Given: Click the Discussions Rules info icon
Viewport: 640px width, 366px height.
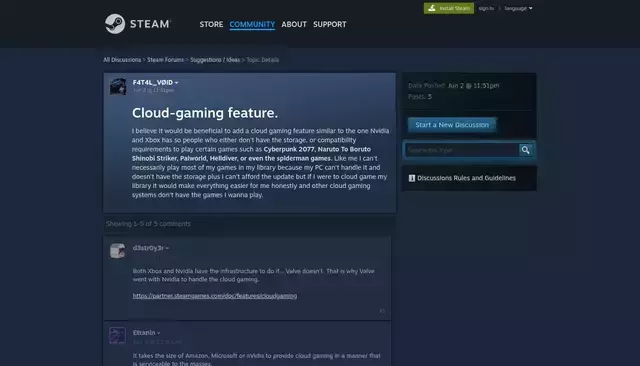Looking at the screenshot, I should (x=412, y=178).
